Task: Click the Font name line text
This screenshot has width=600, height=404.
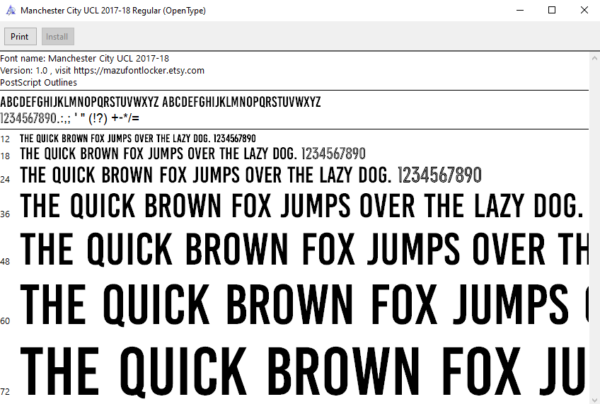Action: point(85,59)
